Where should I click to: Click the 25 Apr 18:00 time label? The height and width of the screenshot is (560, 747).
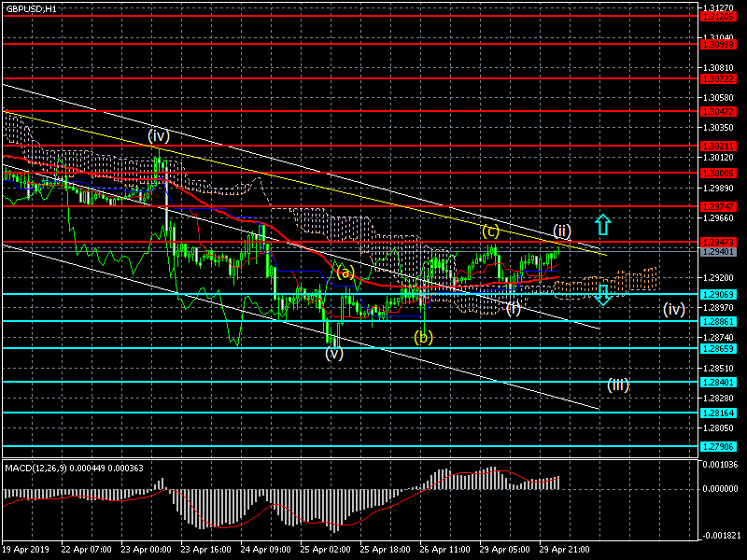coord(385,550)
